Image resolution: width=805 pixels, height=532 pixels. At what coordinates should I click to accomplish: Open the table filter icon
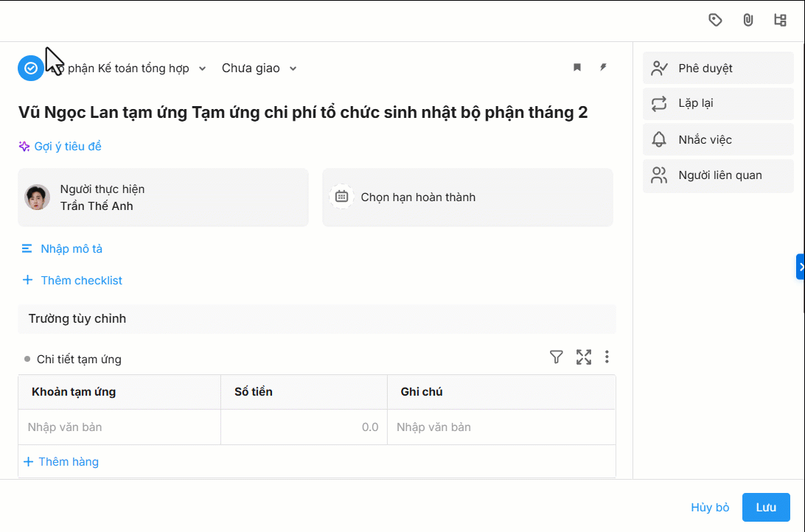click(x=557, y=357)
